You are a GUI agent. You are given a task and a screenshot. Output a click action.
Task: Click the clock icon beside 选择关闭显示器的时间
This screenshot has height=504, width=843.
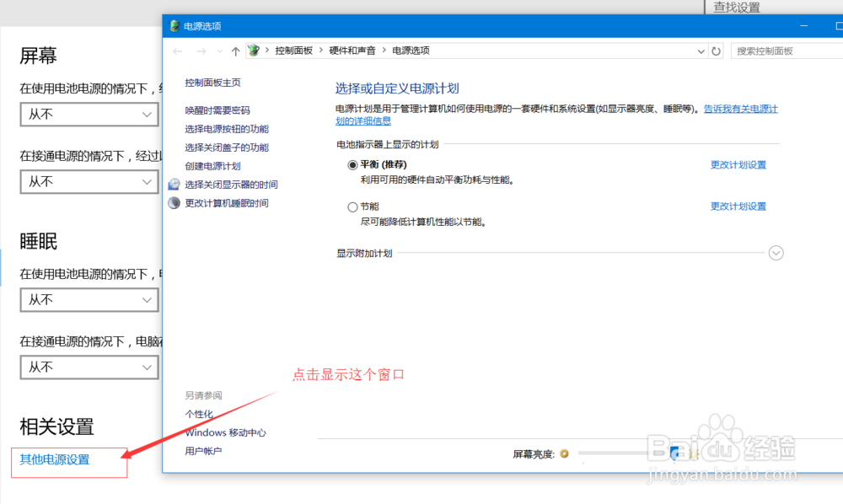click(174, 185)
